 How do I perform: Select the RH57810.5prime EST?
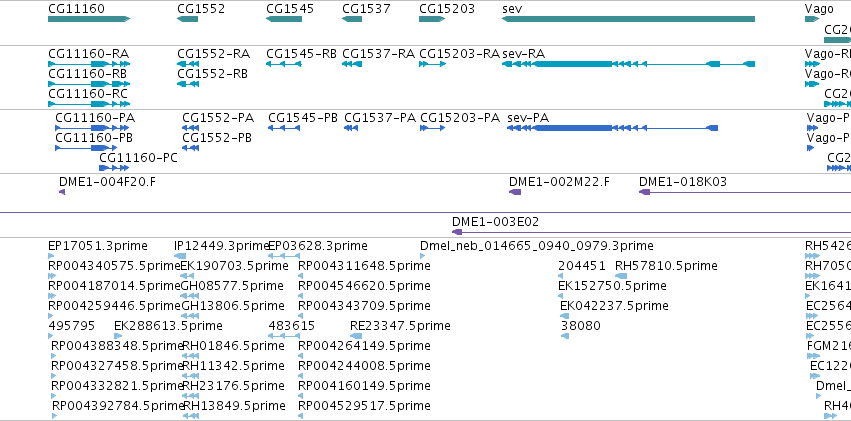(621, 276)
